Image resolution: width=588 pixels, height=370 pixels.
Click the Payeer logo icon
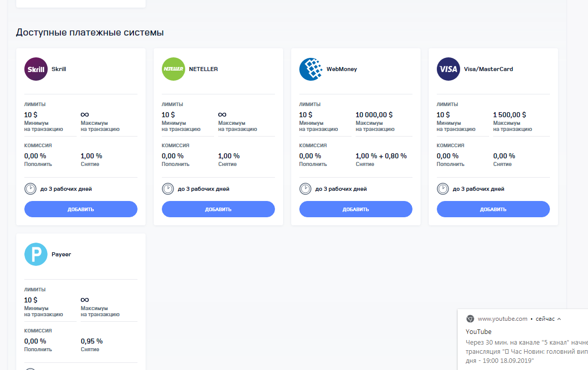[36, 254]
